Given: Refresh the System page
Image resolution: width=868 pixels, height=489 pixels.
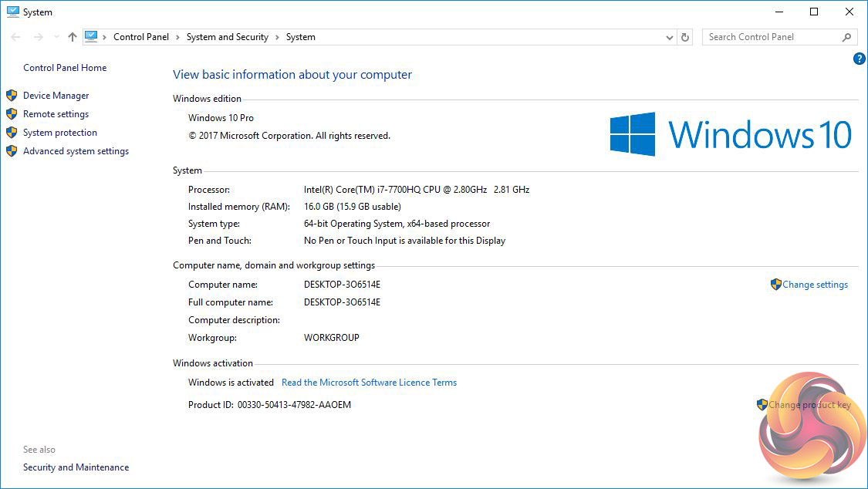Looking at the screenshot, I should pos(685,37).
